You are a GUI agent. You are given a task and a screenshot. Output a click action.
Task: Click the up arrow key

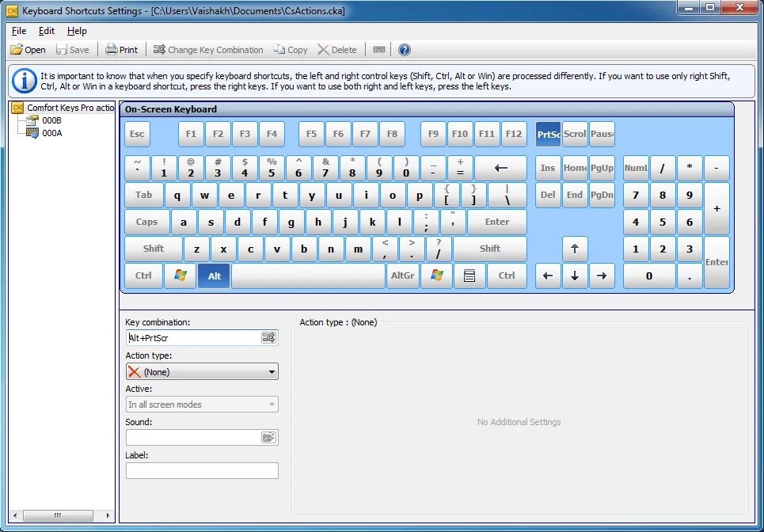point(575,249)
